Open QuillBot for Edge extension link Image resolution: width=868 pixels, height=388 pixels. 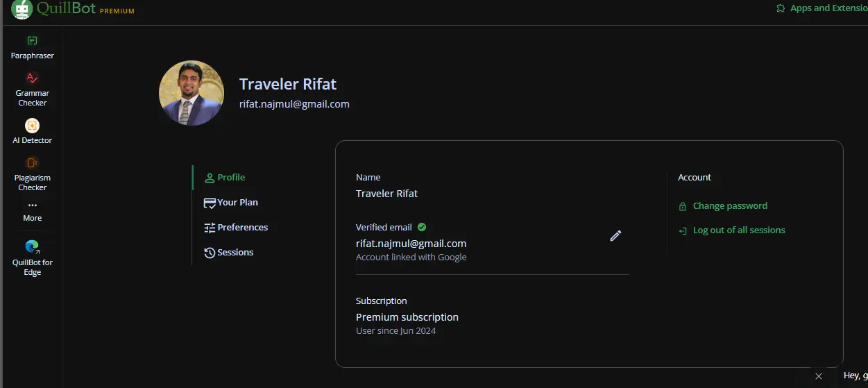32,258
